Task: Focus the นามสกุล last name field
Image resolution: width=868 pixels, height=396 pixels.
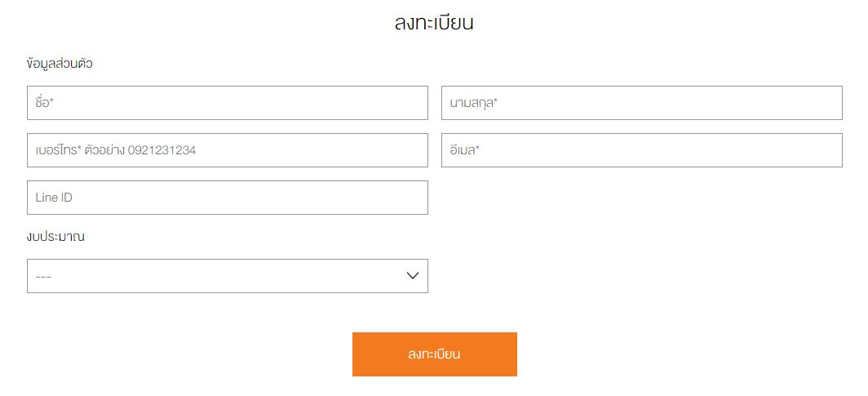Action: tap(641, 103)
